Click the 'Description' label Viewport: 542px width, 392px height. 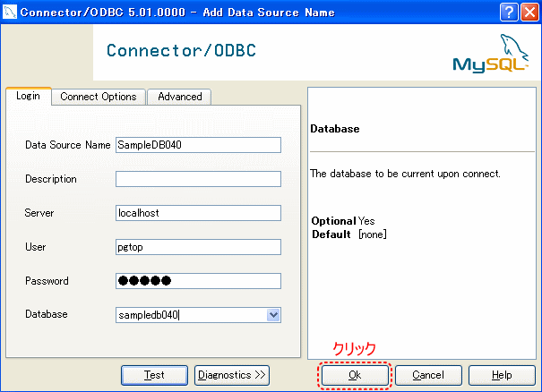pos(51,179)
